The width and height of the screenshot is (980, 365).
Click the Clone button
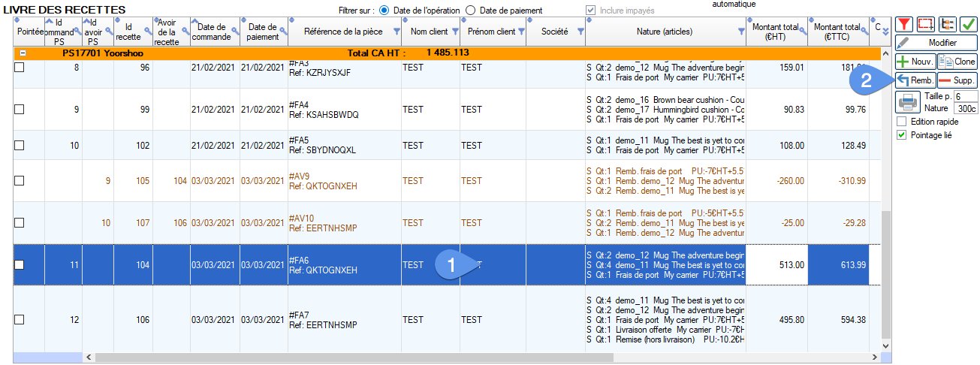pos(957,62)
